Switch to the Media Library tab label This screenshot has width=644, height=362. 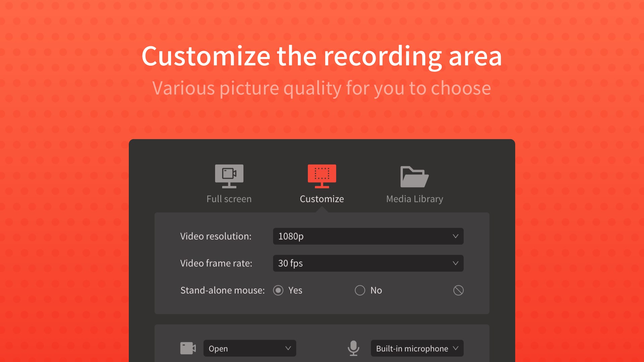(415, 199)
